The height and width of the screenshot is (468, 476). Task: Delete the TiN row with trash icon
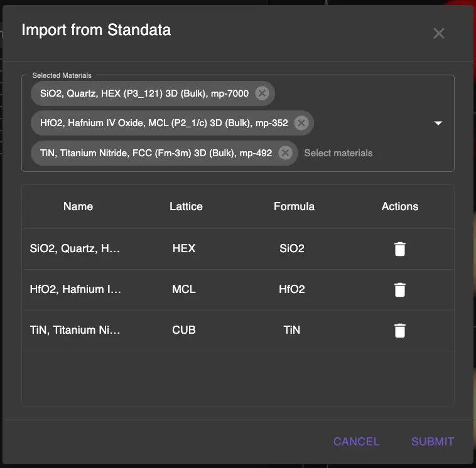[399, 331]
